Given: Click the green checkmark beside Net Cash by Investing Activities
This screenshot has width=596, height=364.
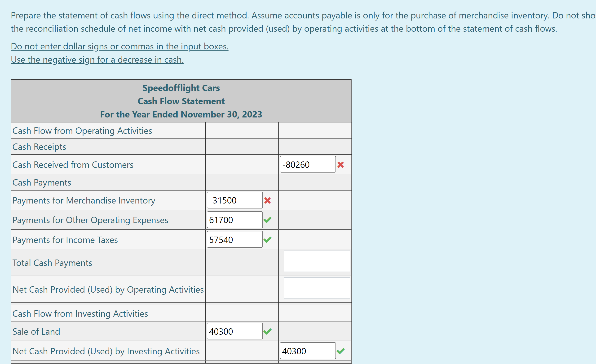Looking at the screenshot, I should (x=341, y=351).
